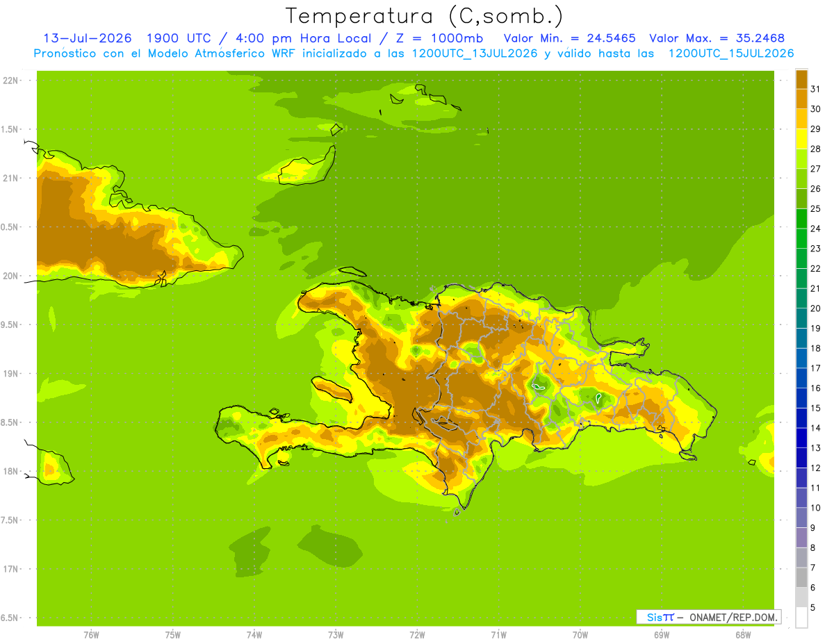Click the legend value "28"
Screen dimensions: 834x644
(x=816, y=149)
